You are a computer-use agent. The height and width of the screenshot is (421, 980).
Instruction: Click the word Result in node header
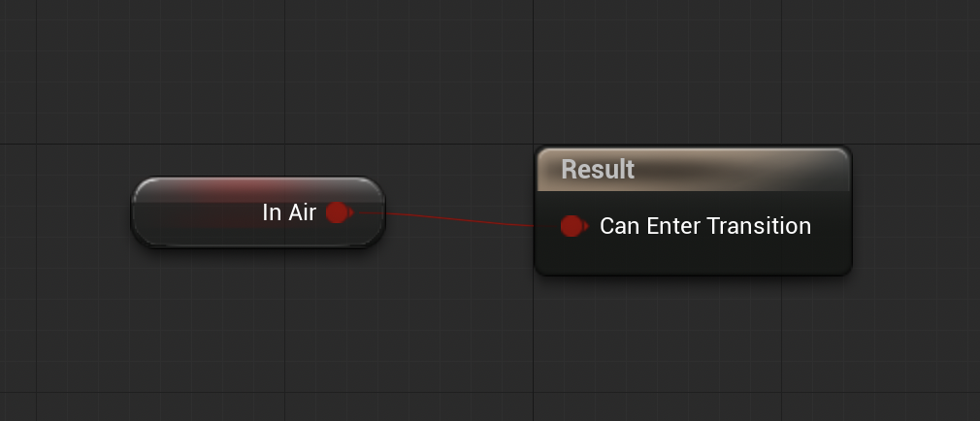click(598, 170)
